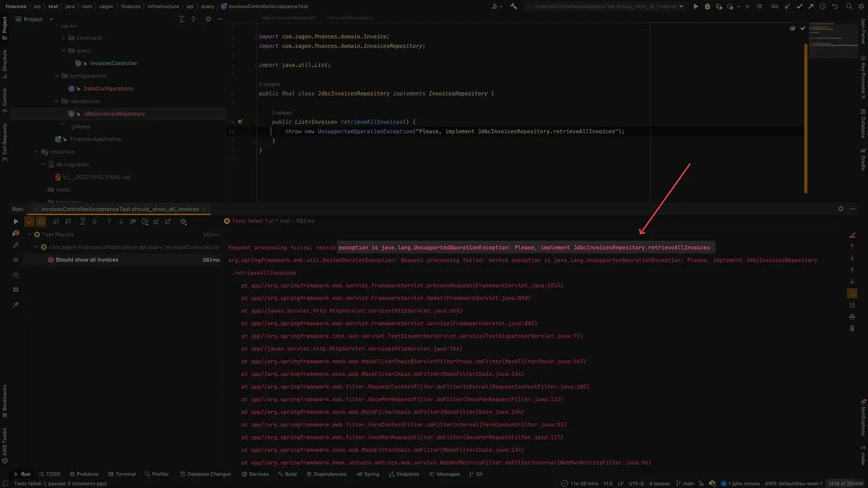868x488 pixels.
Task: Collapse the configurations folder
Action: [57, 76]
